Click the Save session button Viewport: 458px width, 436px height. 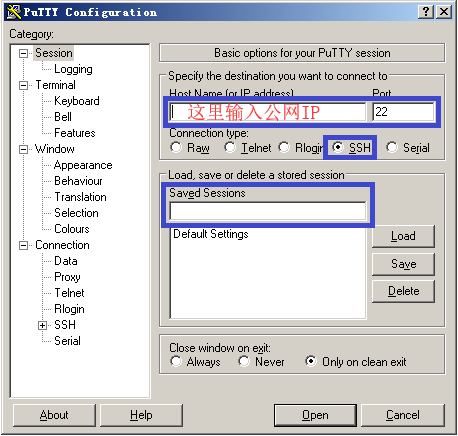pos(403,264)
